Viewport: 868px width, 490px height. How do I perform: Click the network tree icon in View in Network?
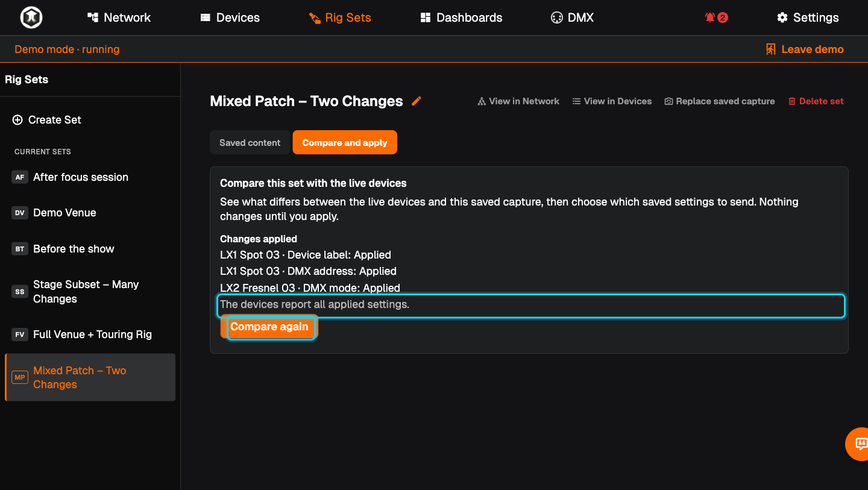click(482, 101)
